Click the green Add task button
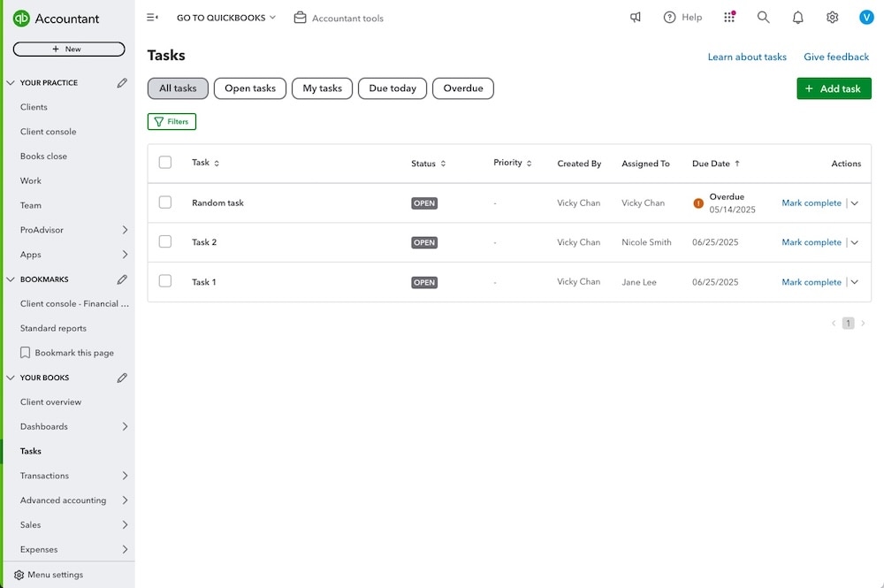884x588 pixels. [833, 88]
